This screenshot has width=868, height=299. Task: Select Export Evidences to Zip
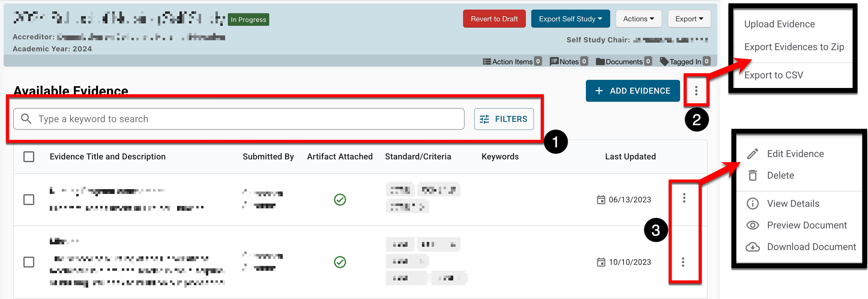pos(794,47)
